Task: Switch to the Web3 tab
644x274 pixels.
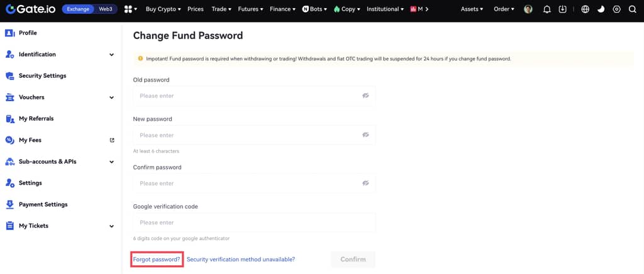Action: 106,9
